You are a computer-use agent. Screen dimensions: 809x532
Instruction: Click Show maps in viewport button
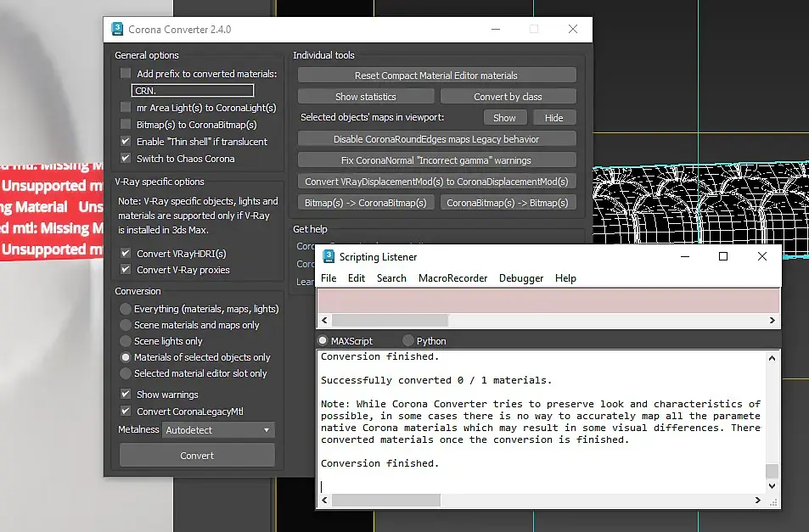pyautogui.click(x=505, y=118)
